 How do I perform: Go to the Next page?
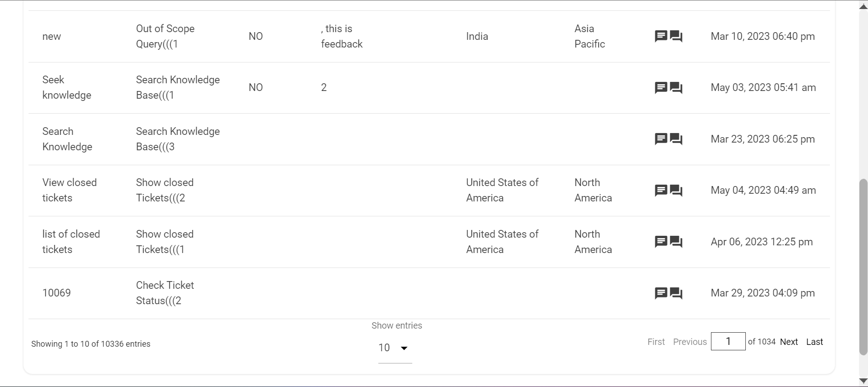click(789, 342)
